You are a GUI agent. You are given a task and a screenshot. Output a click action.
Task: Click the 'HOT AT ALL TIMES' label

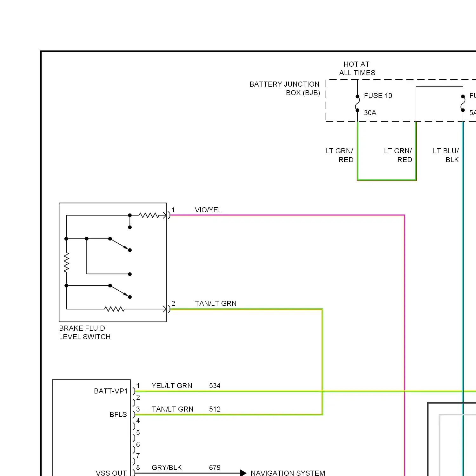point(357,69)
